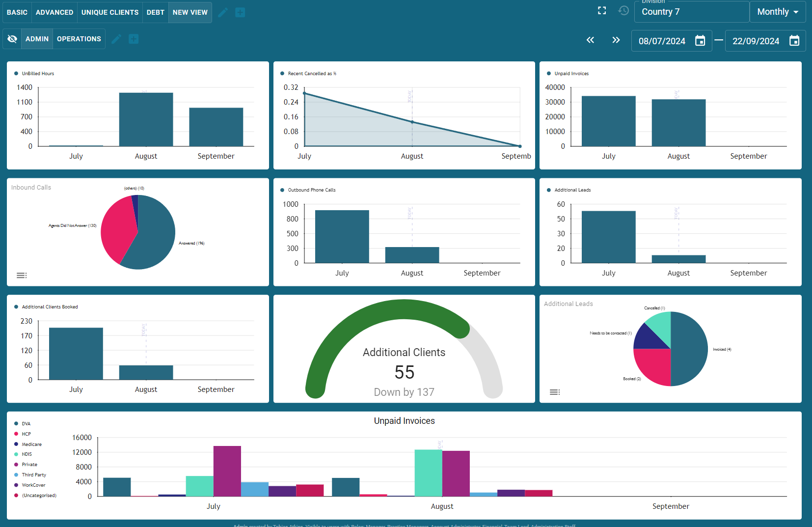Go to the previous date range
812x527 pixels.
click(590, 40)
